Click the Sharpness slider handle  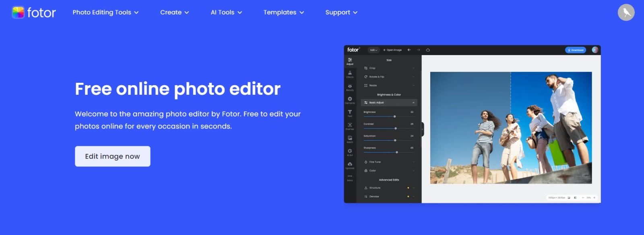click(x=397, y=152)
